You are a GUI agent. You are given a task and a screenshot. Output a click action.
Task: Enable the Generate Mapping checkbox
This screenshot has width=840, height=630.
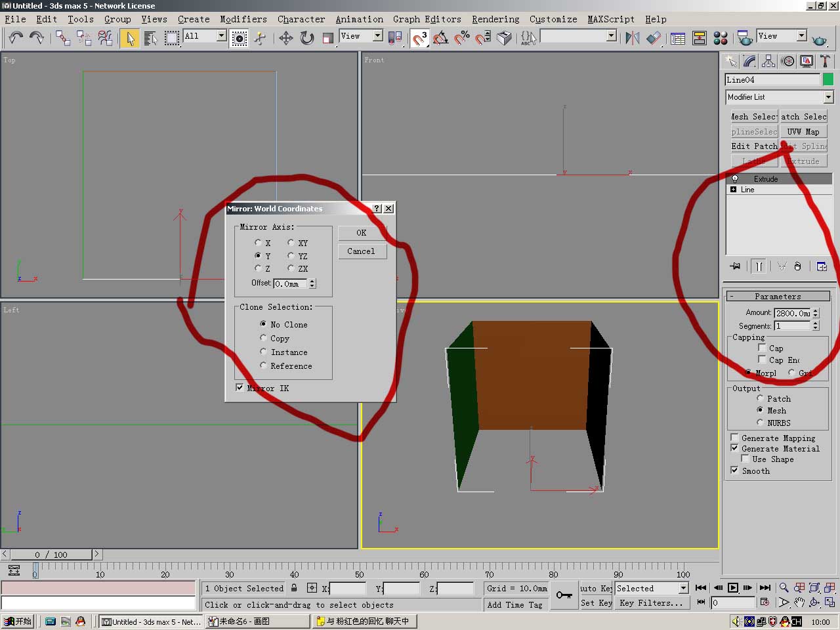click(x=734, y=438)
